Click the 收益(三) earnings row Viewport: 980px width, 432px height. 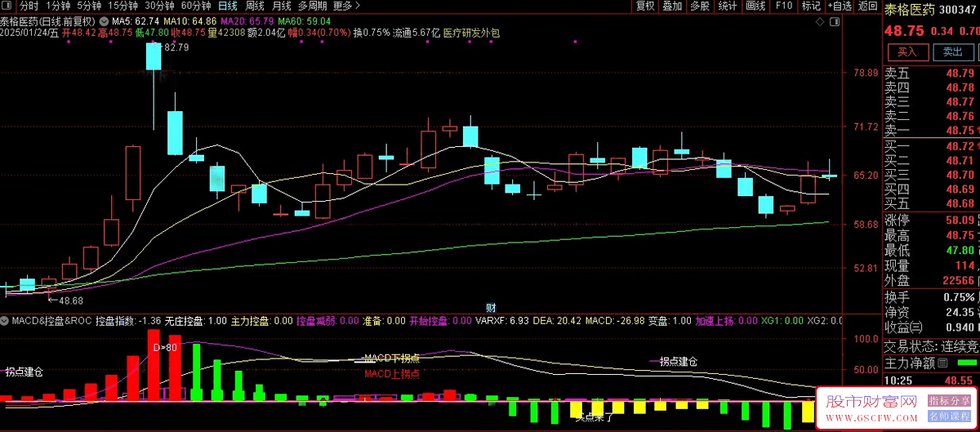point(931,327)
